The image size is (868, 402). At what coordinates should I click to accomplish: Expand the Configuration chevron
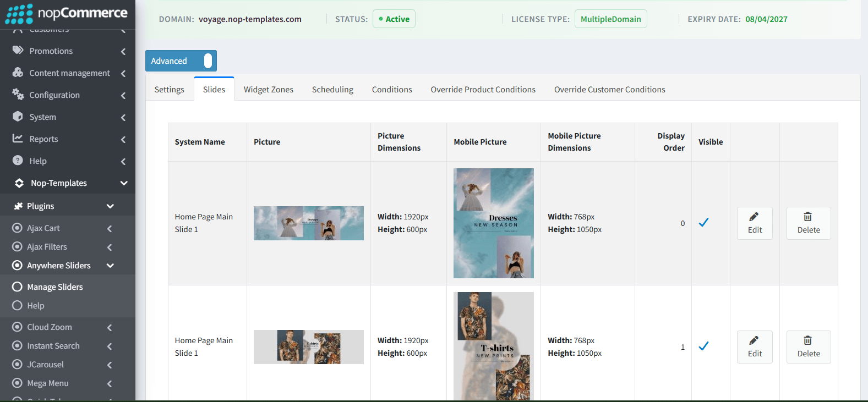(x=123, y=95)
